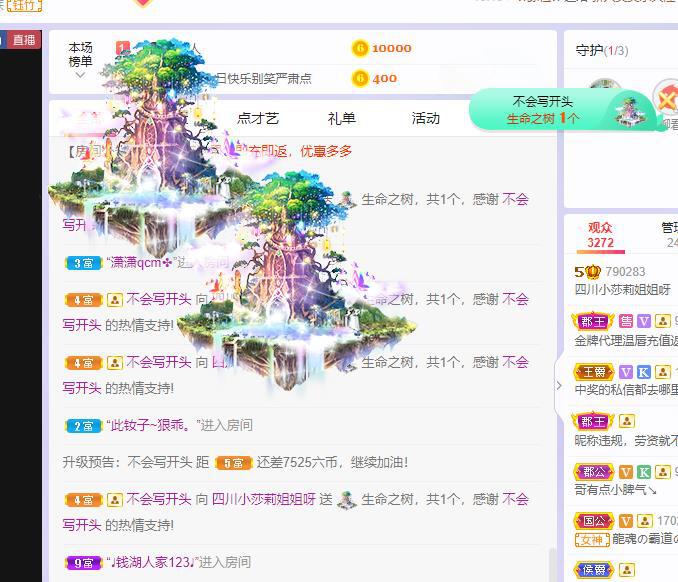
Task: Click the 女神 badge
Action: (592, 540)
